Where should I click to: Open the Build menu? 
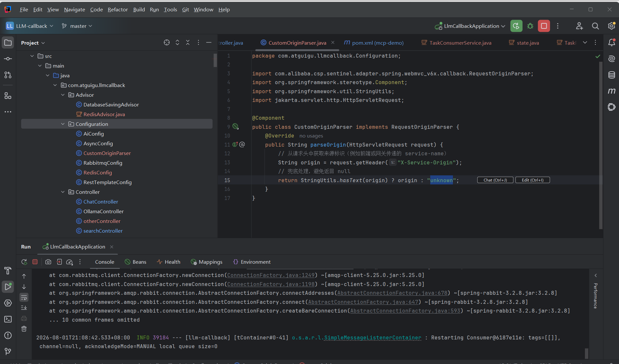(139, 9)
